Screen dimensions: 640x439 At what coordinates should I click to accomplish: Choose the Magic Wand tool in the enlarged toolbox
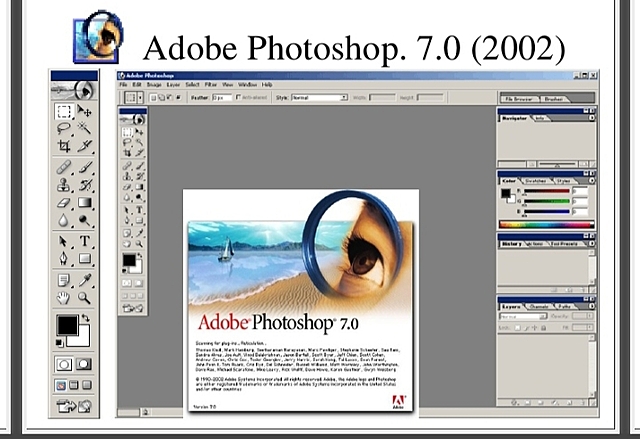tap(84, 129)
